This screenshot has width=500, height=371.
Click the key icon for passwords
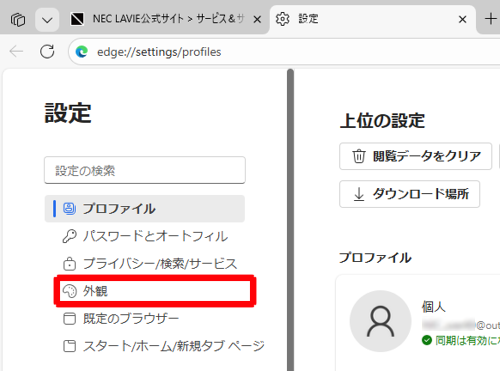pyautogui.click(x=69, y=236)
